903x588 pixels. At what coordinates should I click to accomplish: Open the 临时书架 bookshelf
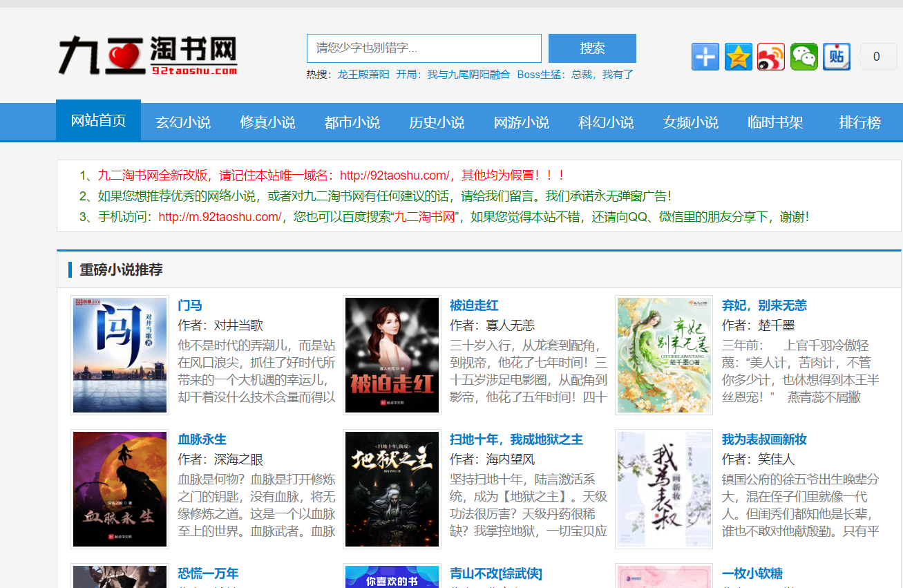(x=775, y=122)
